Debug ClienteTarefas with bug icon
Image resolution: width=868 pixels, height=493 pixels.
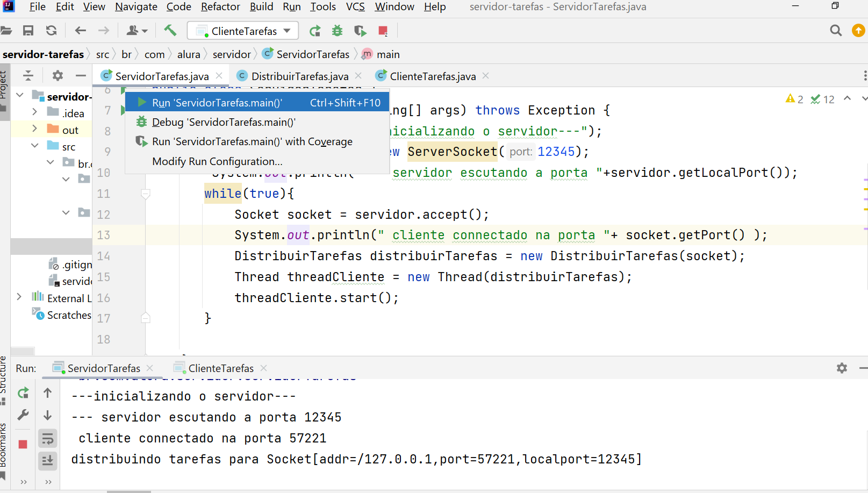[x=338, y=31]
